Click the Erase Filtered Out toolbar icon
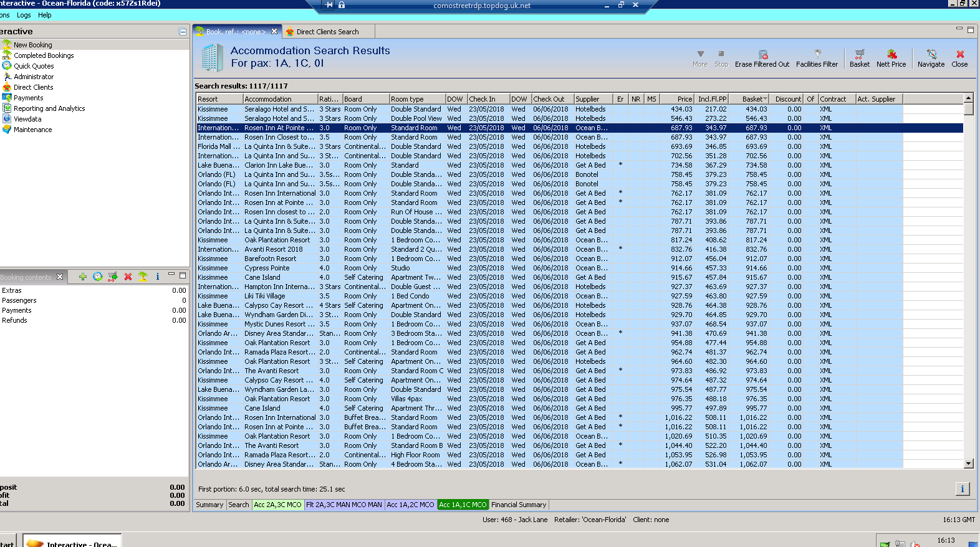Image resolution: width=980 pixels, height=547 pixels. [x=762, y=55]
